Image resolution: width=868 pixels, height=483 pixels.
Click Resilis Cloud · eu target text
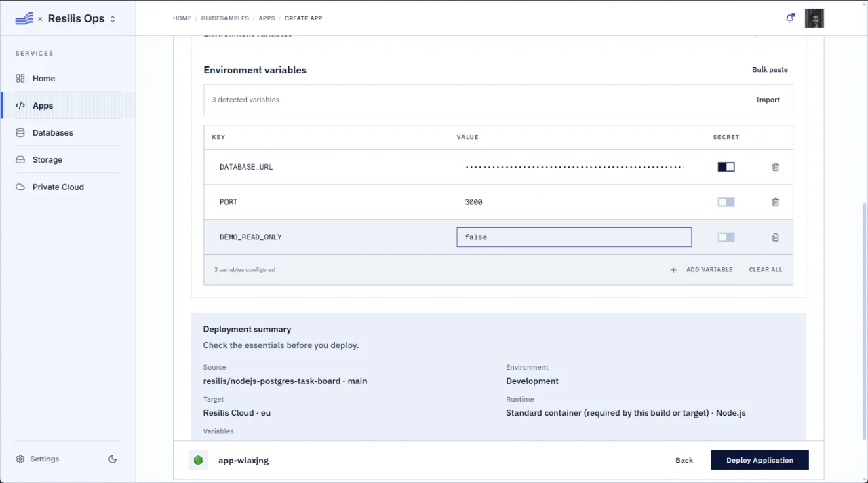(x=237, y=413)
